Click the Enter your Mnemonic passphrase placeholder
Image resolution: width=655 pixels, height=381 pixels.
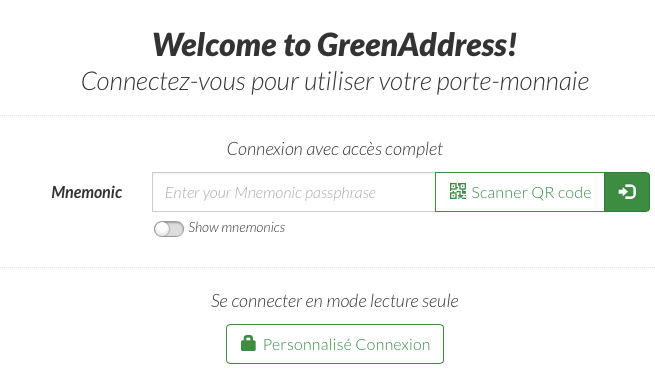tap(270, 193)
